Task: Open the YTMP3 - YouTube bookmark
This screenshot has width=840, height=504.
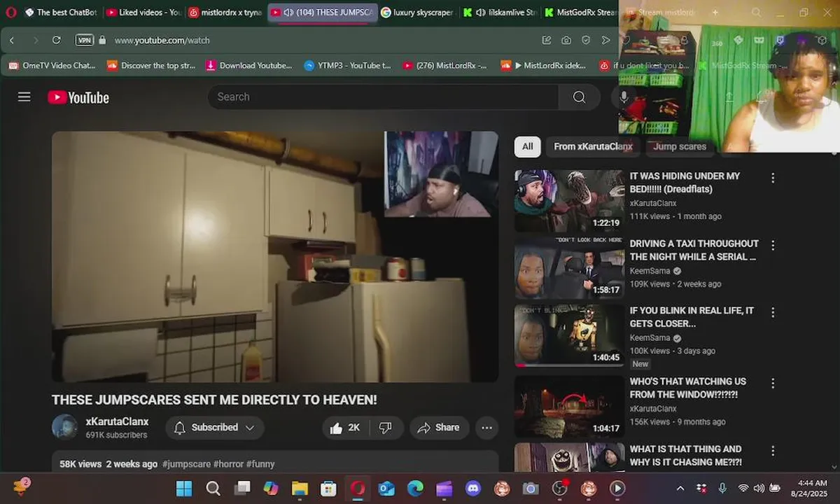Action: click(x=347, y=66)
